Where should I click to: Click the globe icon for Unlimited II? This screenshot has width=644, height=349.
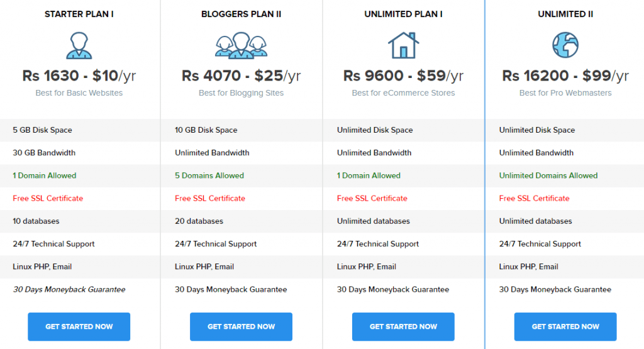(x=565, y=45)
